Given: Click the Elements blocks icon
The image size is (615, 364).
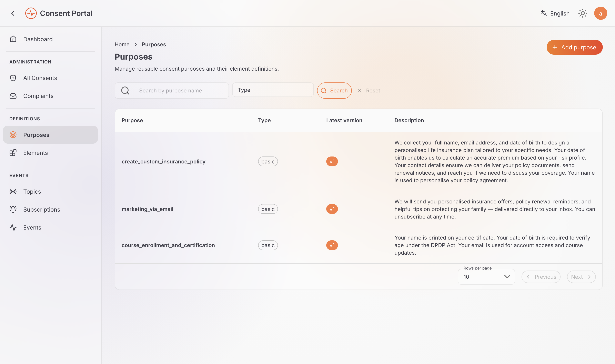Looking at the screenshot, I should (x=13, y=153).
